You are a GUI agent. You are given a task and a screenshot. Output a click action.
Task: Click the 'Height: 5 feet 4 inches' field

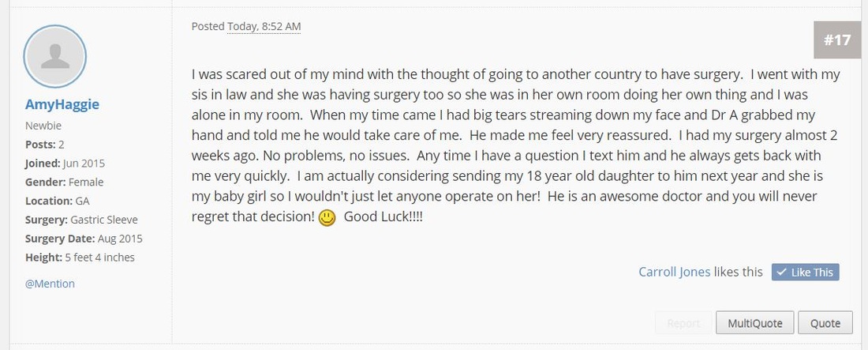(80, 258)
